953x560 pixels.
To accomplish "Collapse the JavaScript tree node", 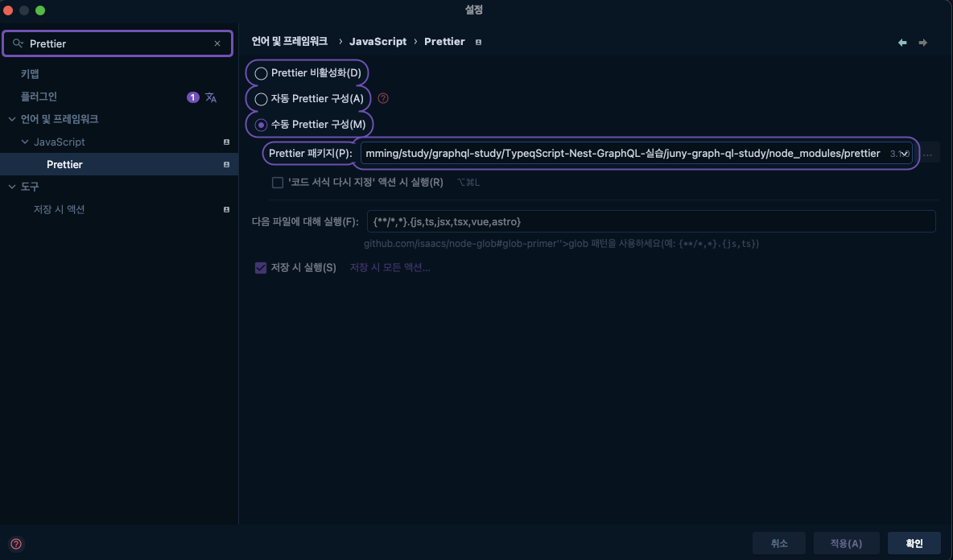I will point(25,142).
